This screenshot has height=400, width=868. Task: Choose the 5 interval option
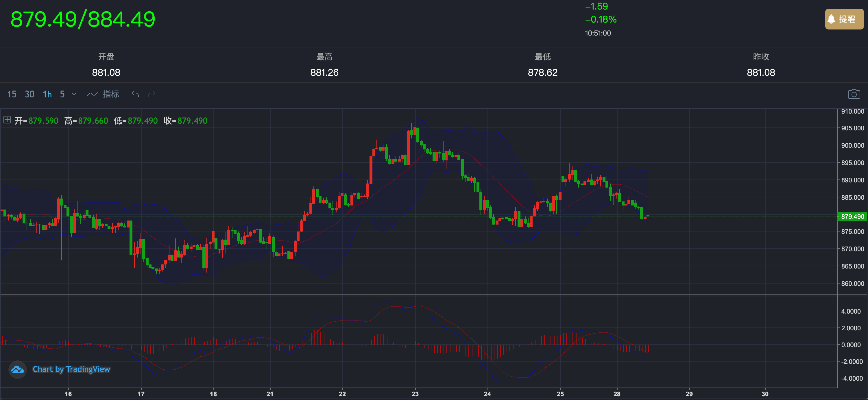[x=62, y=94]
